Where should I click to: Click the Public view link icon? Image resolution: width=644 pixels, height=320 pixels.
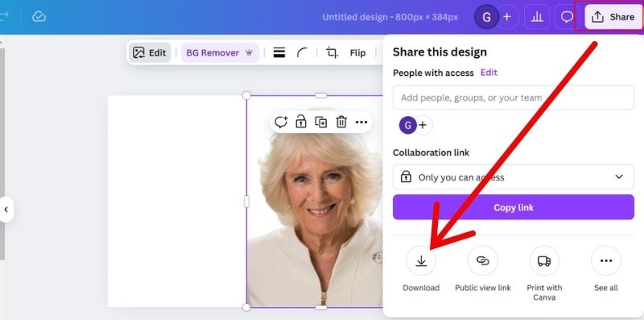tap(482, 260)
